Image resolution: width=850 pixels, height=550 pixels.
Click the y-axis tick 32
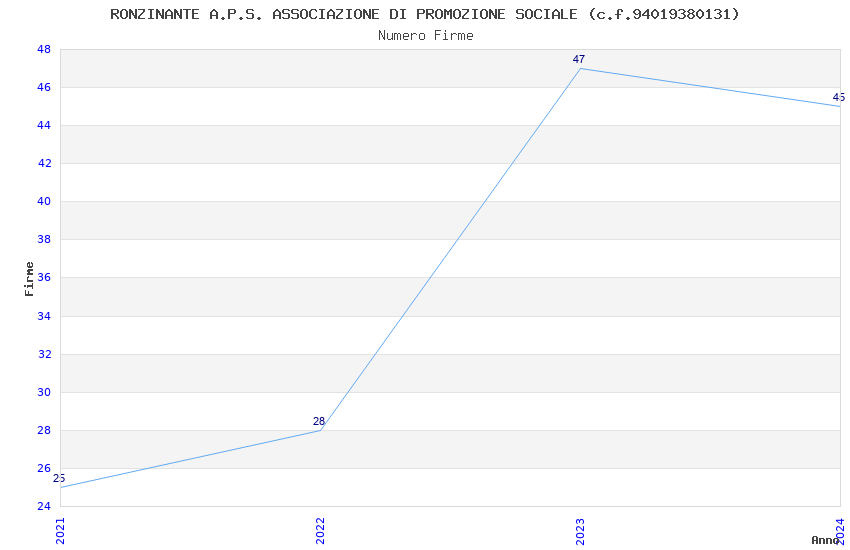pyautogui.click(x=44, y=354)
